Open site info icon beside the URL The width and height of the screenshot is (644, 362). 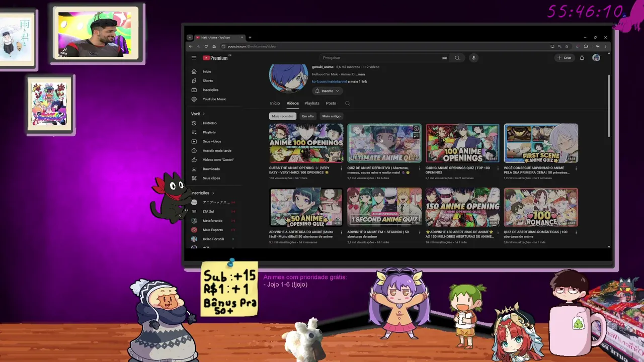(224, 46)
